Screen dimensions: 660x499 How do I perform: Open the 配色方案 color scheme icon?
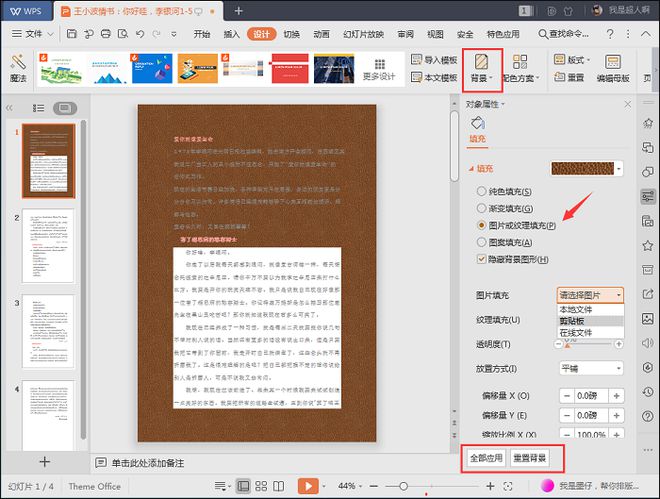(x=519, y=62)
